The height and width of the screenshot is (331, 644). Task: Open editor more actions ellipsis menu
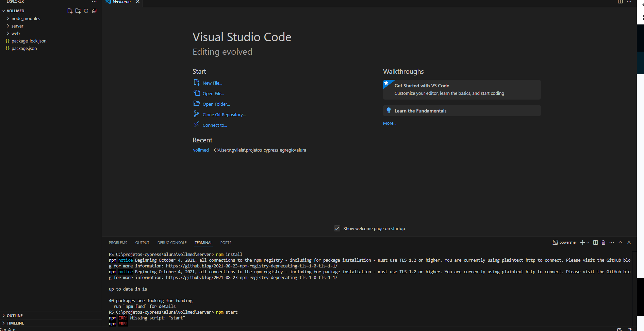tap(629, 2)
